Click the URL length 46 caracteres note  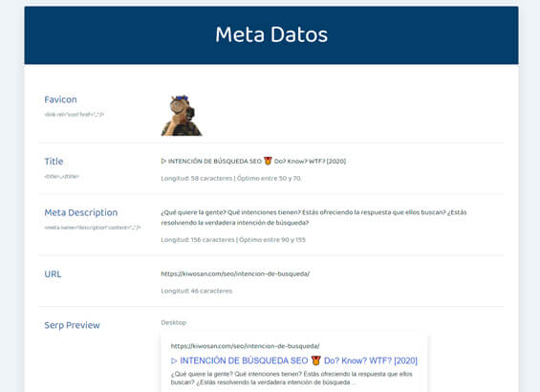197,291
